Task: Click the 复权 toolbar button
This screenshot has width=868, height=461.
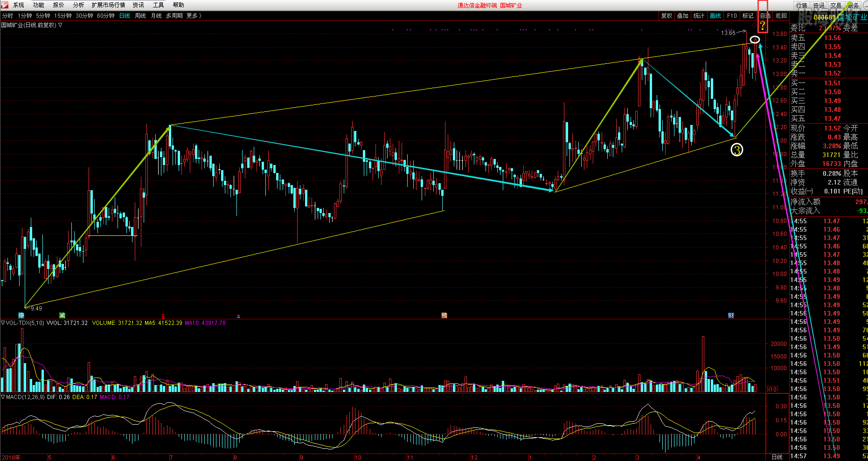Action: pyautogui.click(x=667, y=16)
